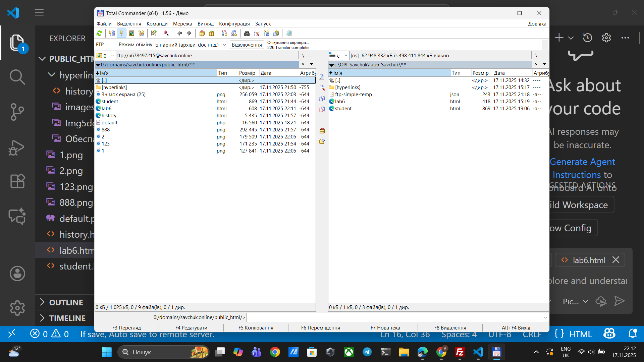Click the Synchronize directories icon
This screenshot has width=644, height=362.
(x=266, y=33)
